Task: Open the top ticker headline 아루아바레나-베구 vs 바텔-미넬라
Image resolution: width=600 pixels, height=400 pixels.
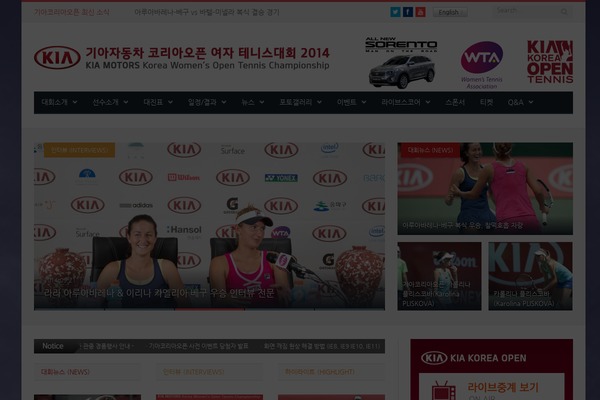Action: coord(207,12)
